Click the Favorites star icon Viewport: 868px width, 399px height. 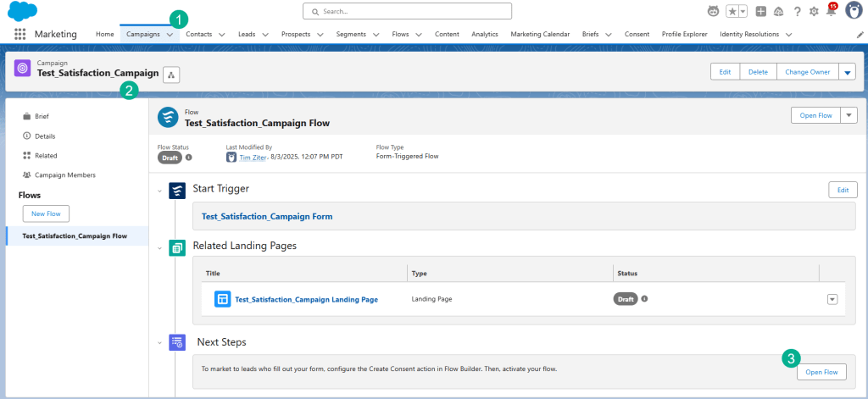(732, 11)
